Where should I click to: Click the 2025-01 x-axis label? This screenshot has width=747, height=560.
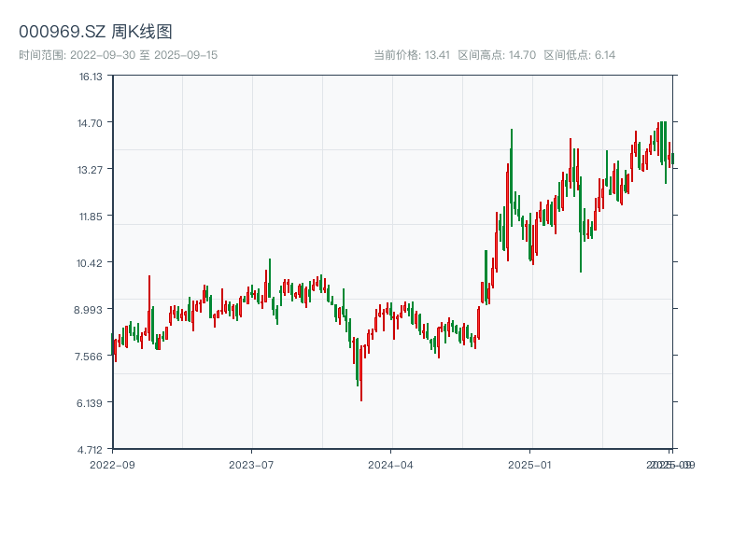tap(529, 465)
